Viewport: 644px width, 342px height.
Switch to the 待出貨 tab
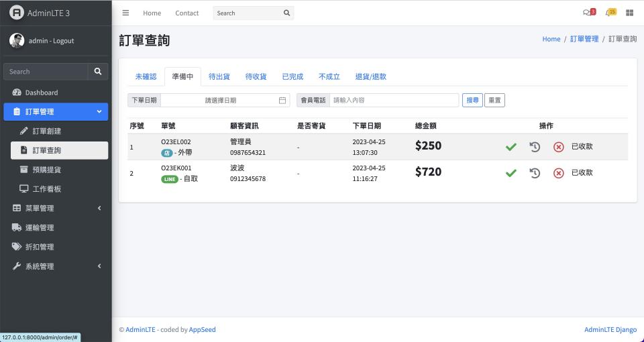pos(219,77)
